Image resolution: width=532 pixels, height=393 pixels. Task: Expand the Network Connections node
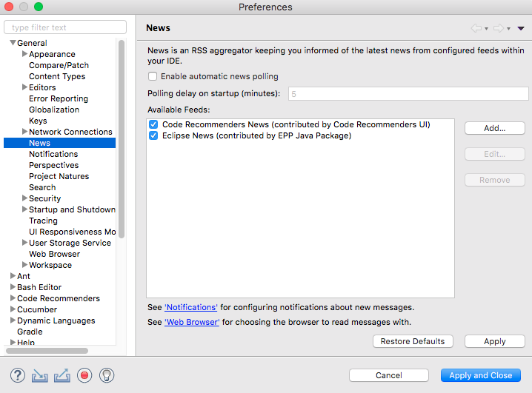point(24,132)
